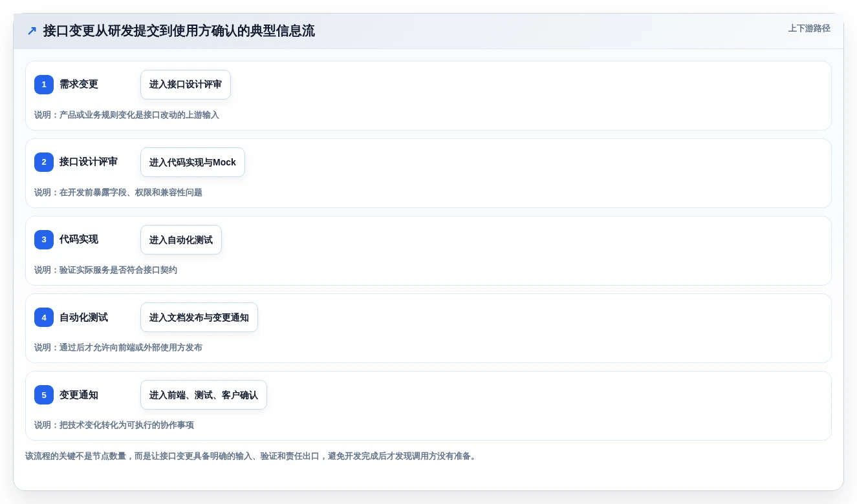This screenshot has width=857, height=504.
Task: Select the 自动化测试 step title
Action: (83, 317)
